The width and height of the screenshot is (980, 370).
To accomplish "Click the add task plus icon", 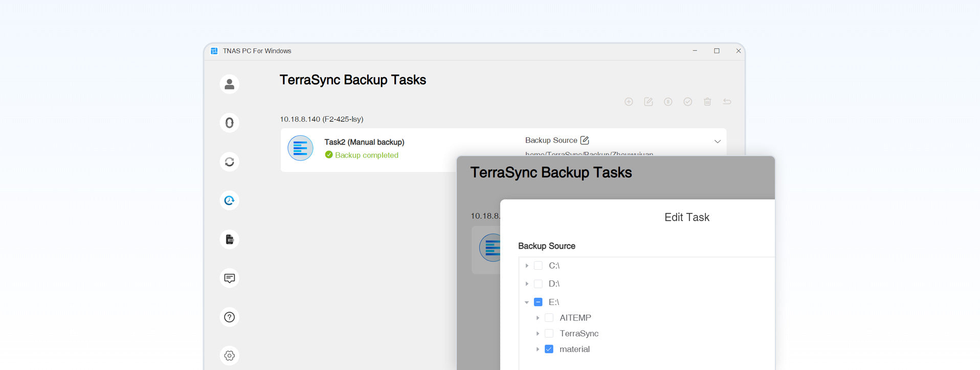I will coord(629,102).
